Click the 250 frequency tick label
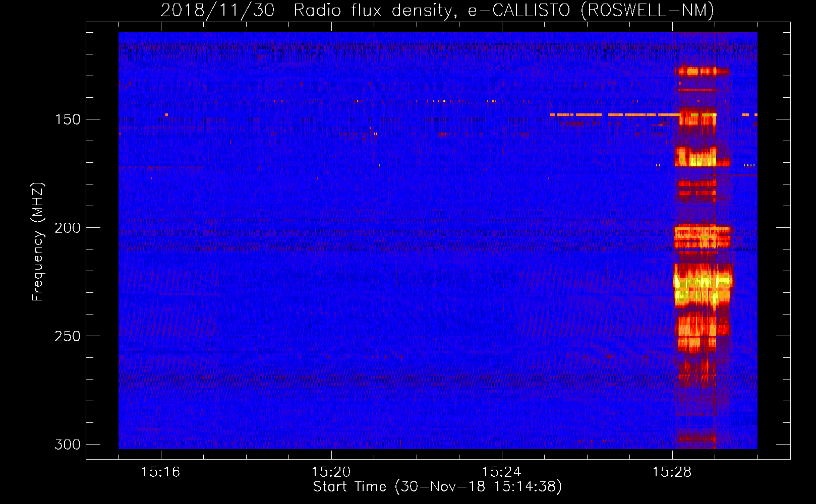Image resolution: width=816 pixels, height=504 pixels. [x=68, y=336]
